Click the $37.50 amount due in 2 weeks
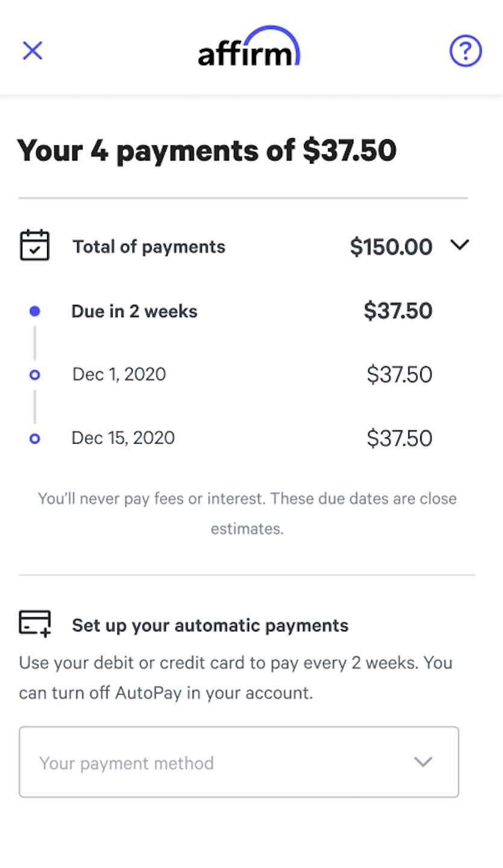 (397, 310)
